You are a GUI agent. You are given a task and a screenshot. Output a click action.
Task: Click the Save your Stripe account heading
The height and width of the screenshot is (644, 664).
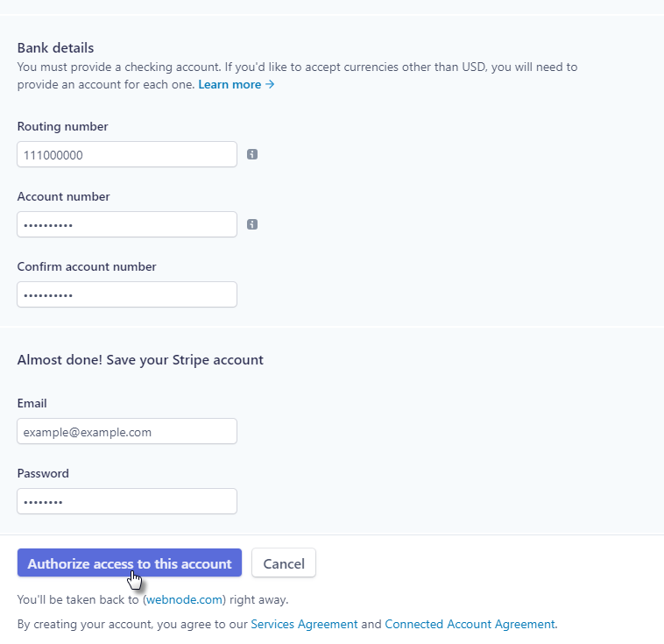tap(140, 359)
